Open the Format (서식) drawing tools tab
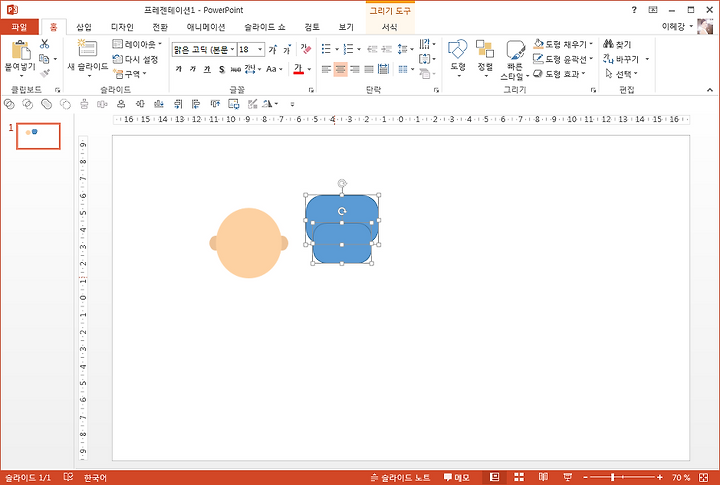This screenshot has width=720, height=485. (x=390, y=27)
